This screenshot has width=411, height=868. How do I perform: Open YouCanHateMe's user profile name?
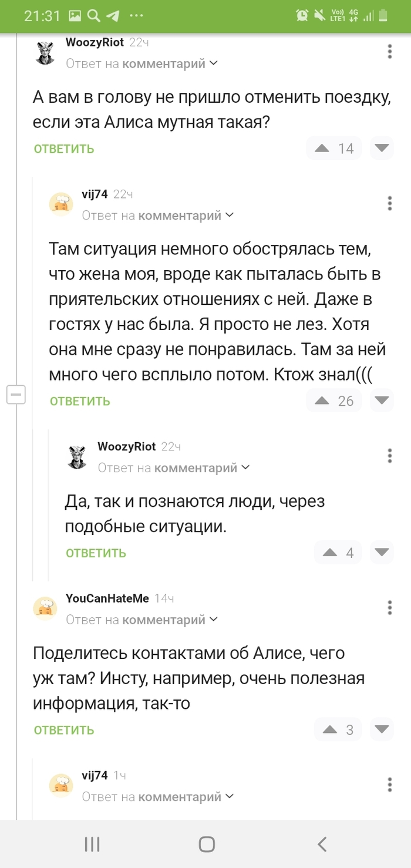pyautogui.click(x=107, y=598)
